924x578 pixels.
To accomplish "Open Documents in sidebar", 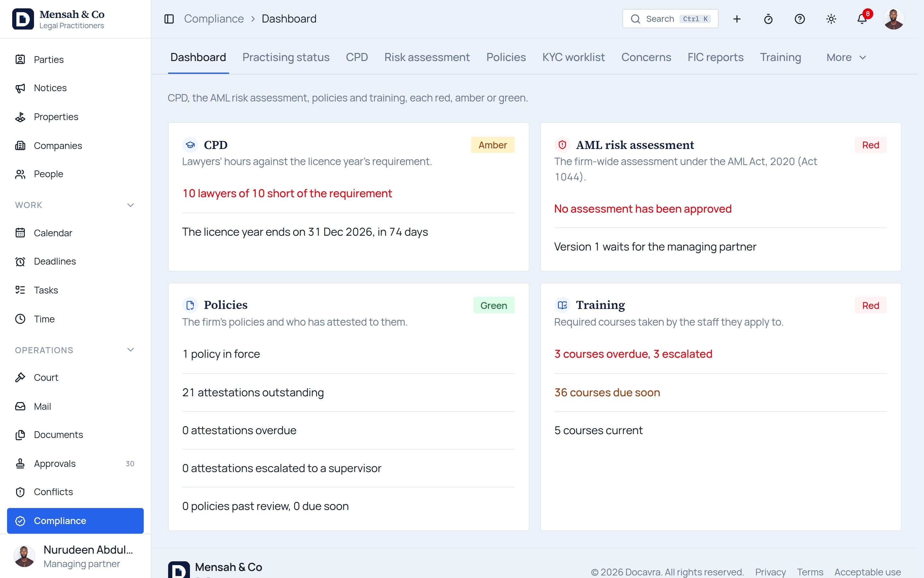I will (x=75, y=435).
